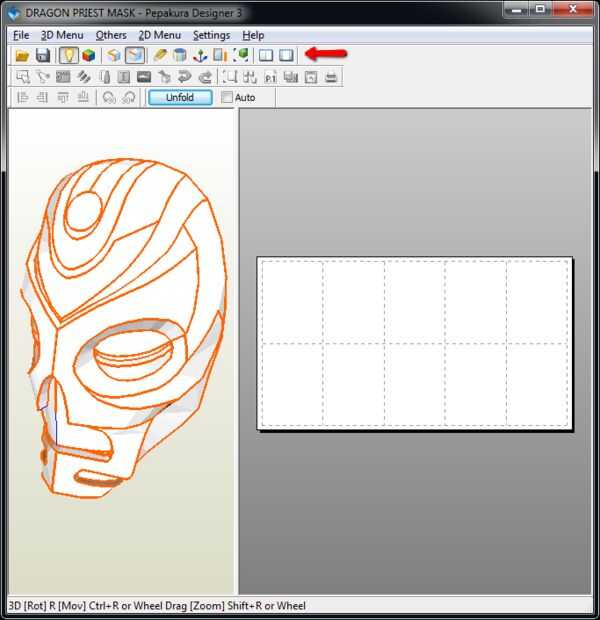Open the 2D Menu
Image resolution: width=600 pixels, height=620 pixels.
160,35
